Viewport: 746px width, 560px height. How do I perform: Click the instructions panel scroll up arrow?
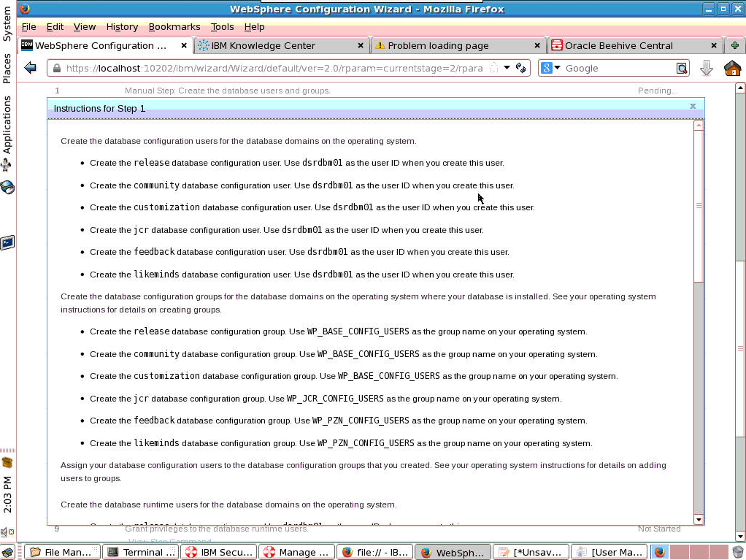tap(699, 125)
